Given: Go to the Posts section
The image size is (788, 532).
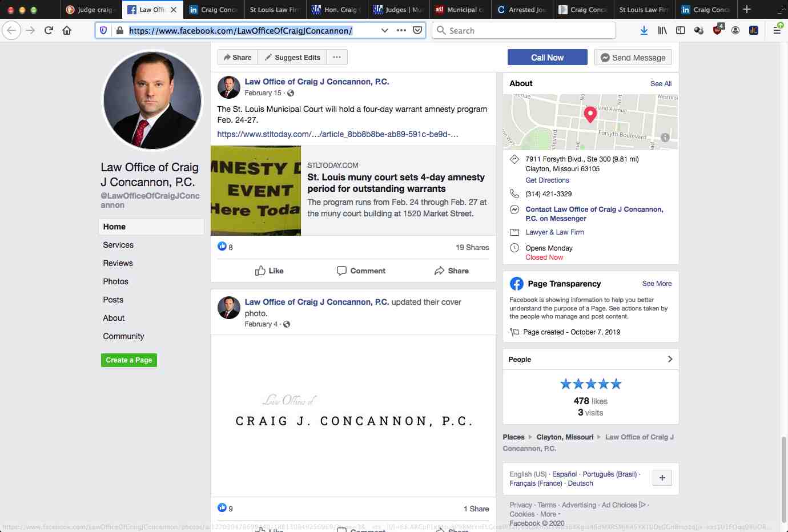Looking at the screenshot, I should 113,300.
